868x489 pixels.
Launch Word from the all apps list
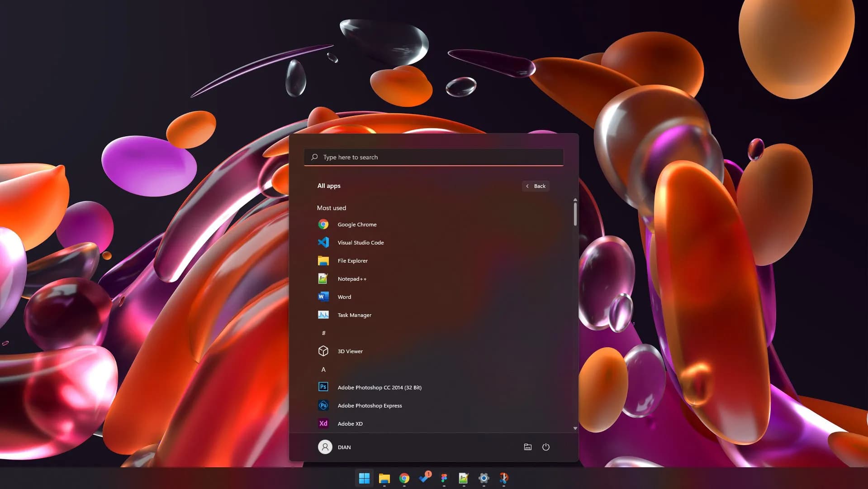click(344, 297)
